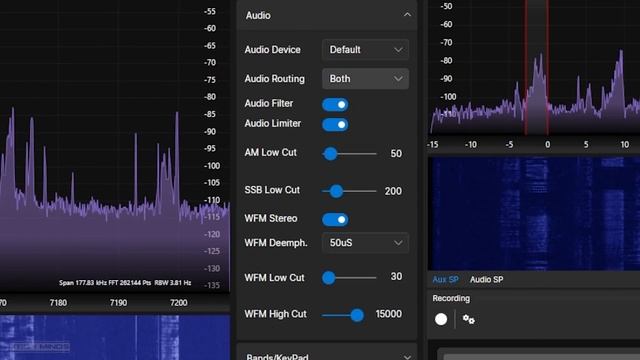Click the Recording section label

pyautogui.click(x=451, y=298)
